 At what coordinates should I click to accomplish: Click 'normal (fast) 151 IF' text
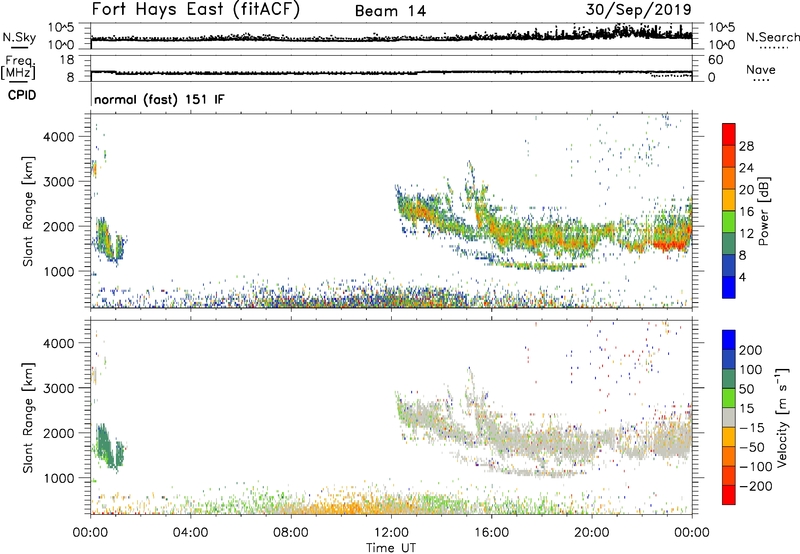(x=159, y=100)
